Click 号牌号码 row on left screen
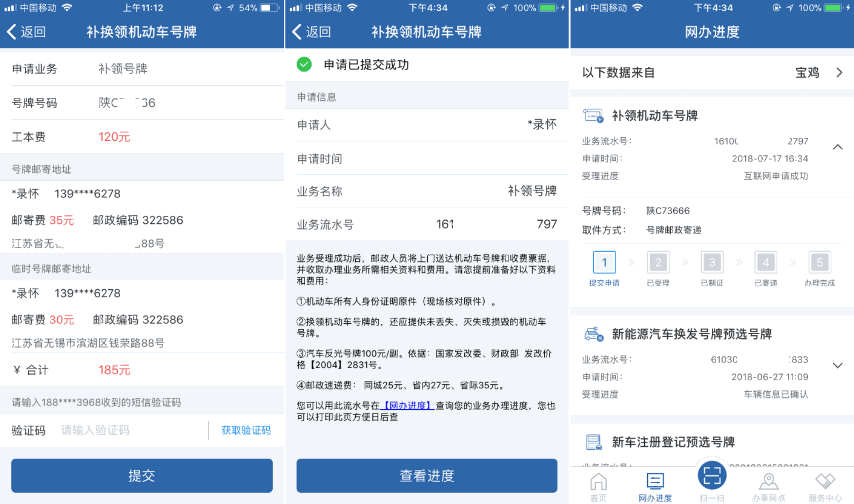The width and height of the screenshot is (854, 504). [x=142, y=103]
